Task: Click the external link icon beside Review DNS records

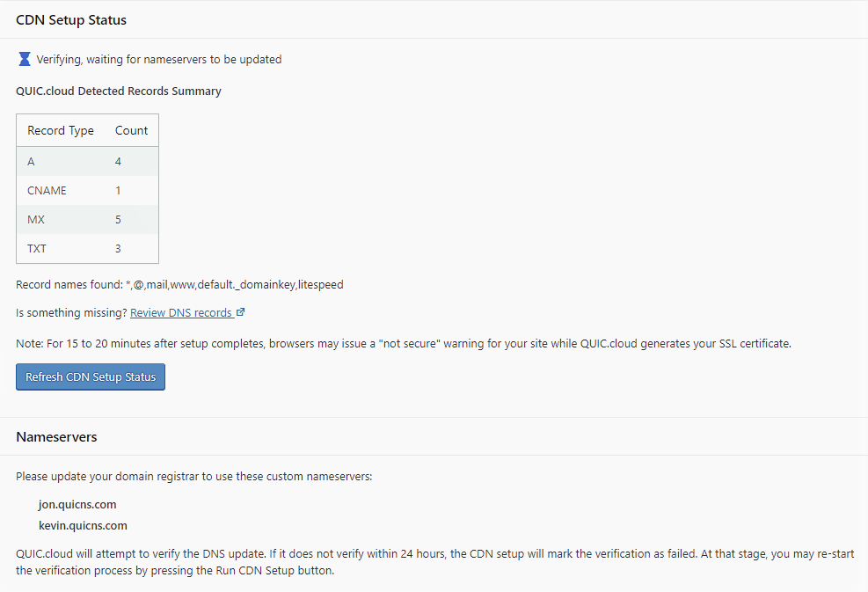Action: [x=240, y=312]
